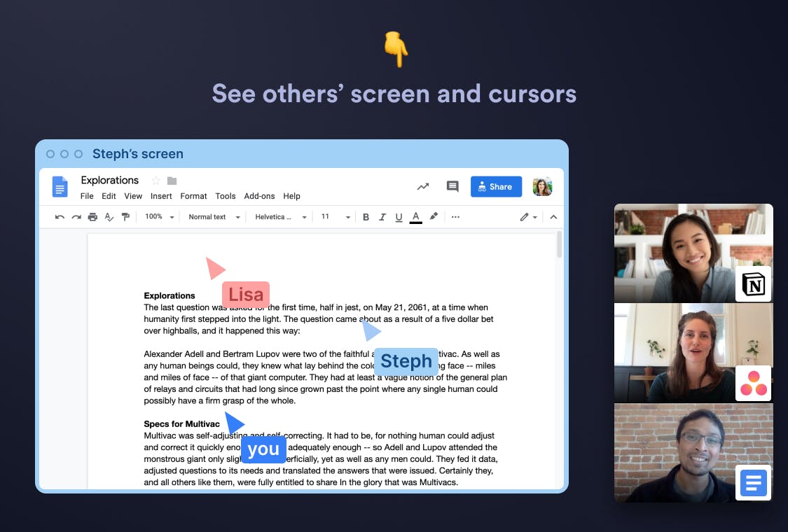Image resolution: width=788 pixels, height=532 pixels.
Task: Open document activity via the trending icon
Action: pyautogui.click(x=423, y=186)
